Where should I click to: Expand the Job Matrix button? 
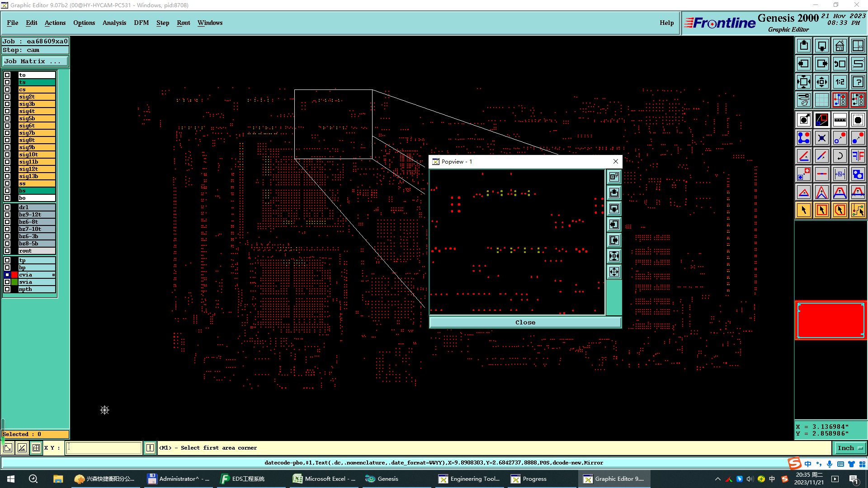coord(35,61)
